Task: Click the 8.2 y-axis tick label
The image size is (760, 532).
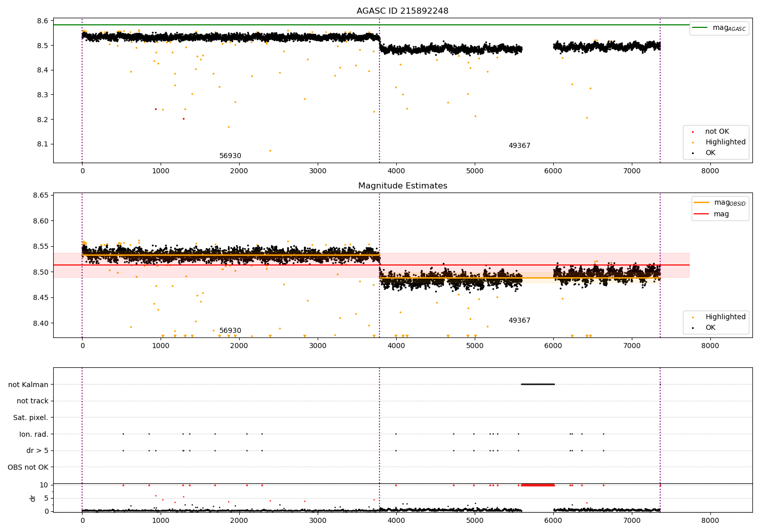Action: point(43,120)
